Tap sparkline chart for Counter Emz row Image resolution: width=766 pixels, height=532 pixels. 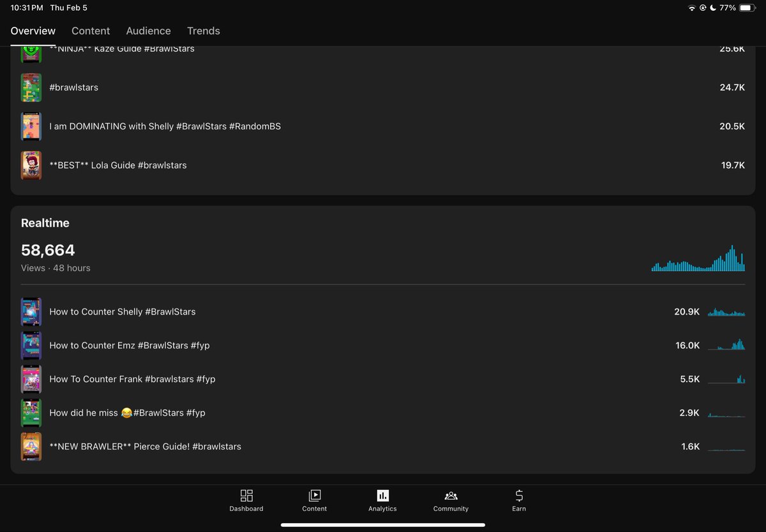coord(726,344)
